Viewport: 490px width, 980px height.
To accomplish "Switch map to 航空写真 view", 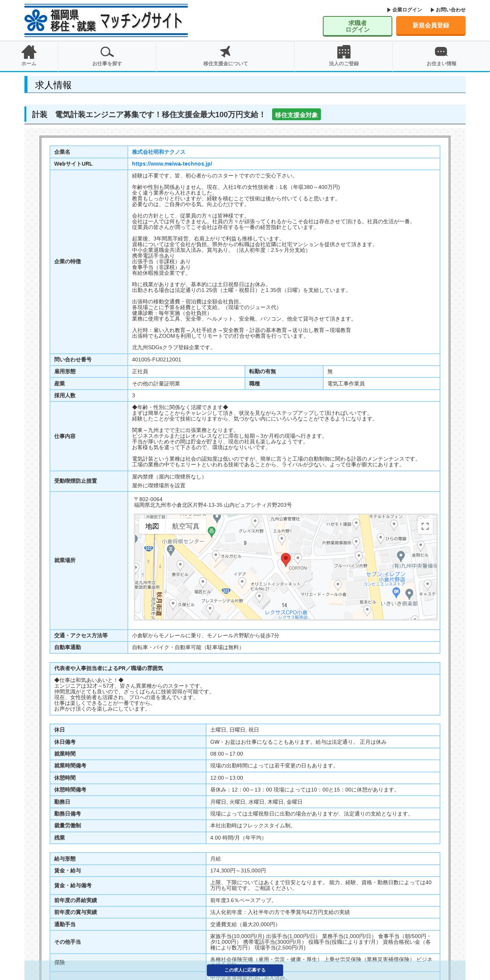I will [x=185, y=526].
